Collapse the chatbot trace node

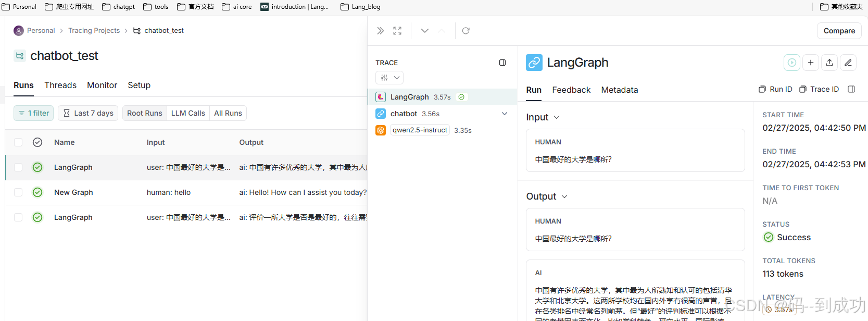[504, 114]
